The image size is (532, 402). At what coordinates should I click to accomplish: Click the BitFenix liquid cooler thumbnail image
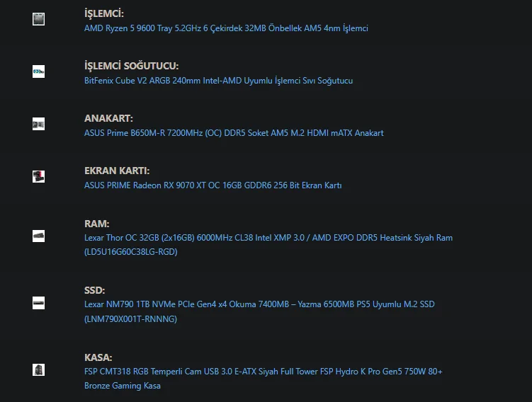pyautogui.click(x=38, y=71)
